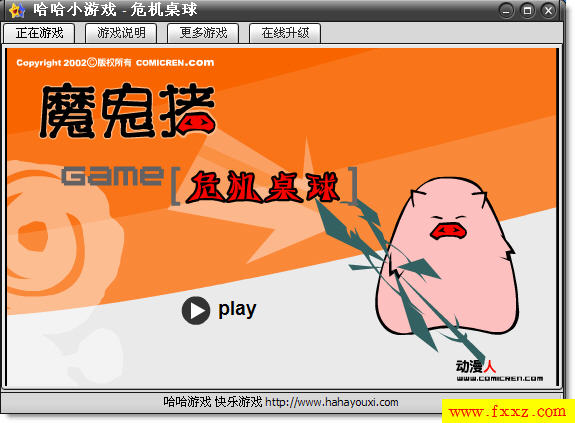The height and width of the screenshot is (423, 575).
Task: Click the red 危机桌球 game title
Action: point(262,187)
